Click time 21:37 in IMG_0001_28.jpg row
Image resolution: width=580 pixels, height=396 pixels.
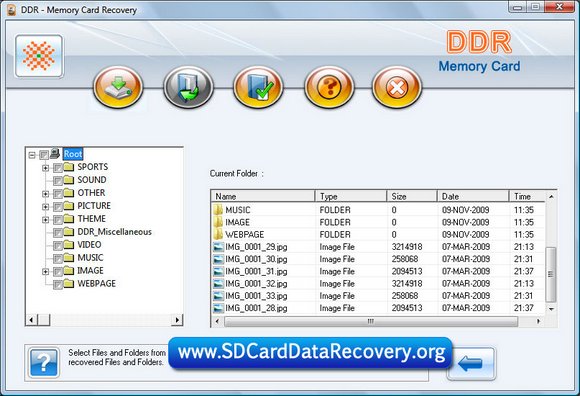523,308
